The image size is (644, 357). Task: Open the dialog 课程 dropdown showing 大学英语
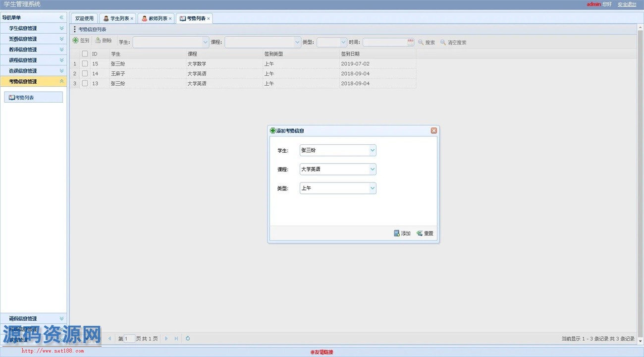[x=373, y=169]
